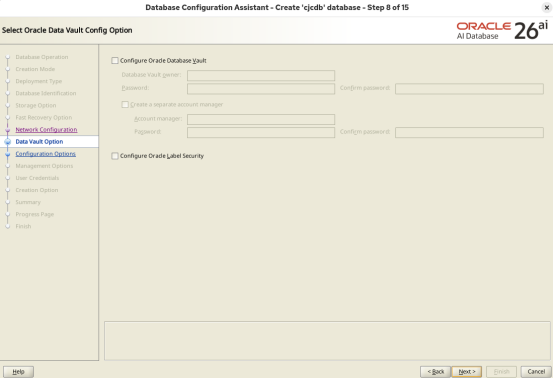Focus the Account manager Password field
This screenshot has width=554, height=378.
261,132
